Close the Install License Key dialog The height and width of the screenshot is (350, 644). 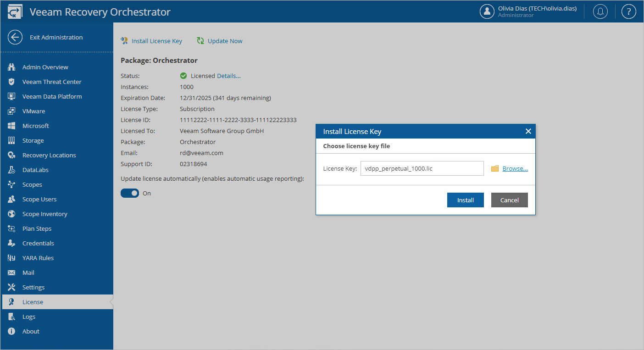528,131
